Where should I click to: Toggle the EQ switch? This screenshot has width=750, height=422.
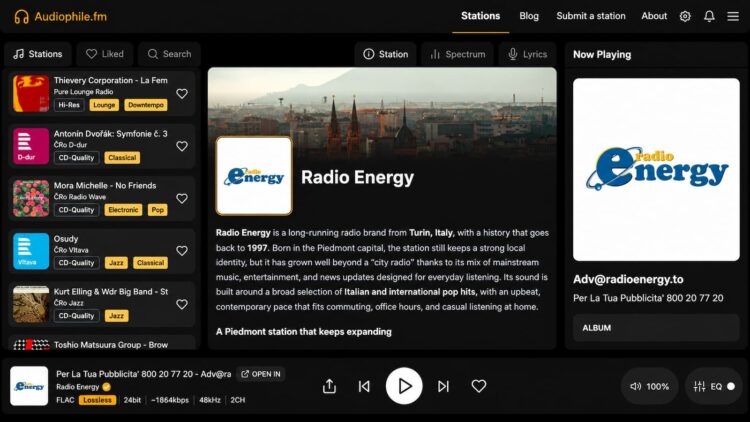731,386
